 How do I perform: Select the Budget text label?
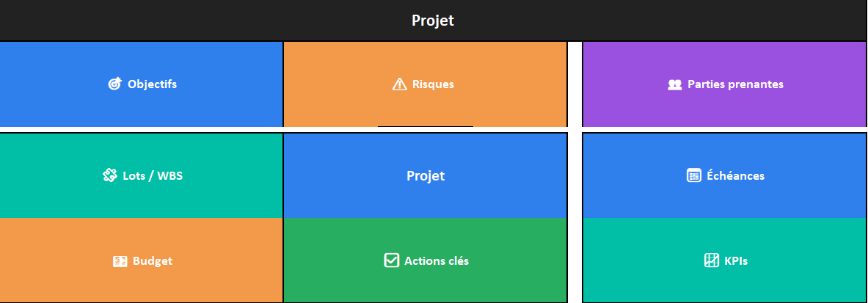tap(153, 261)
